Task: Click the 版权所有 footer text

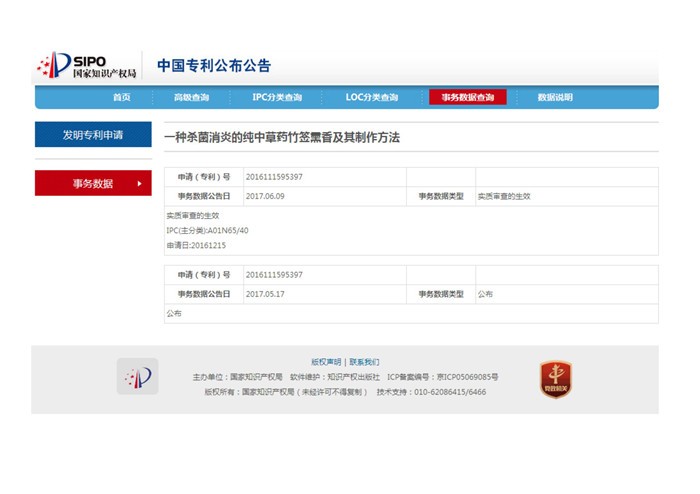Action: (286, 392)
